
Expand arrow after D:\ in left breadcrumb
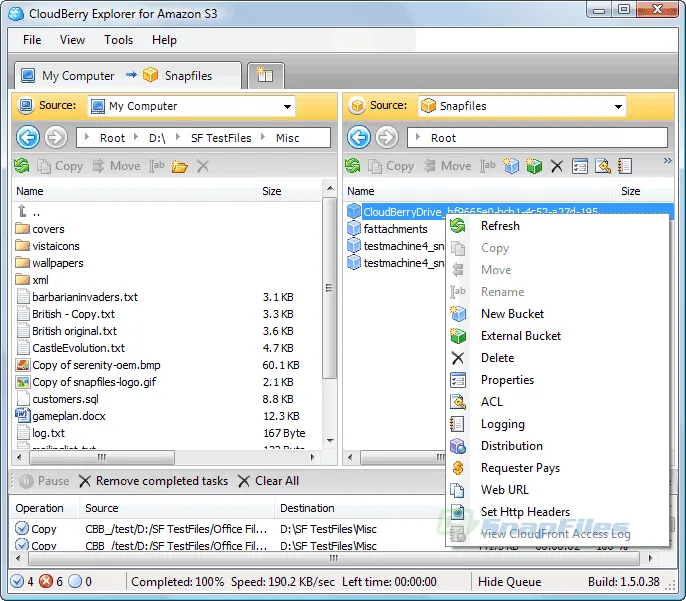tap(178, 137)
